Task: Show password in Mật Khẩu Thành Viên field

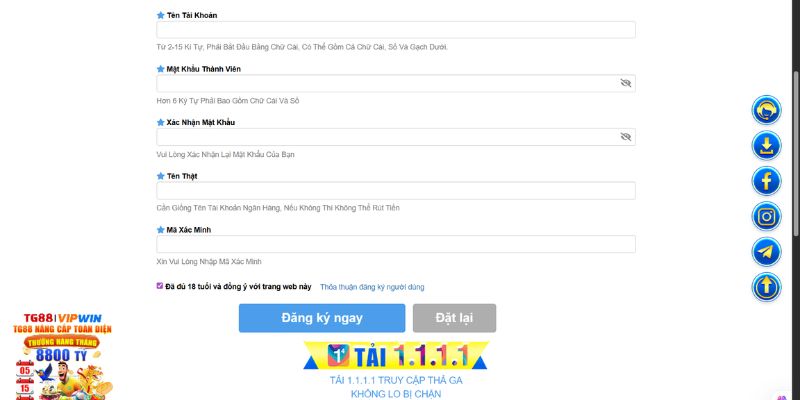Action: 626,83
